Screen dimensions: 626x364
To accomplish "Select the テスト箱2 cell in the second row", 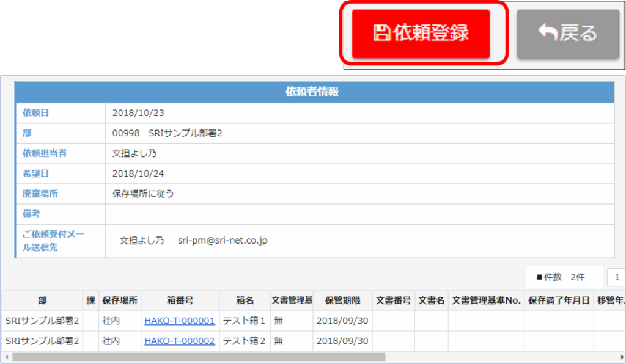I will 244,341.
